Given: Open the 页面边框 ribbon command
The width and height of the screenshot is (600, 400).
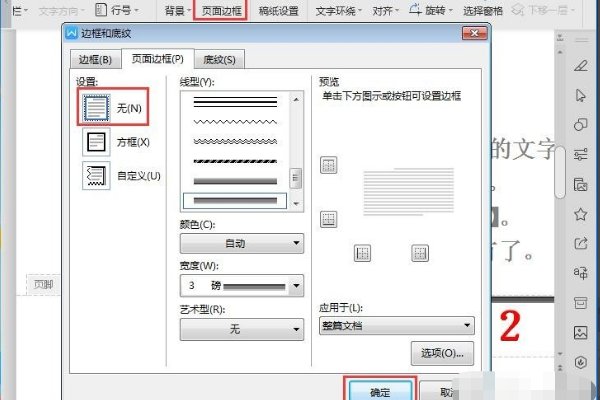Looking at the screenshot, I should (x=221, y=10).
